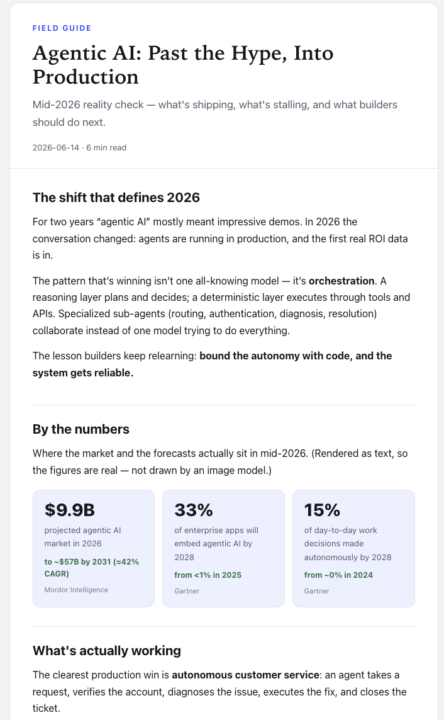Click 'The shift that defines 2026' heading
Screen dimensions: 444x720
pyautogui.click(x=116, y=197)
